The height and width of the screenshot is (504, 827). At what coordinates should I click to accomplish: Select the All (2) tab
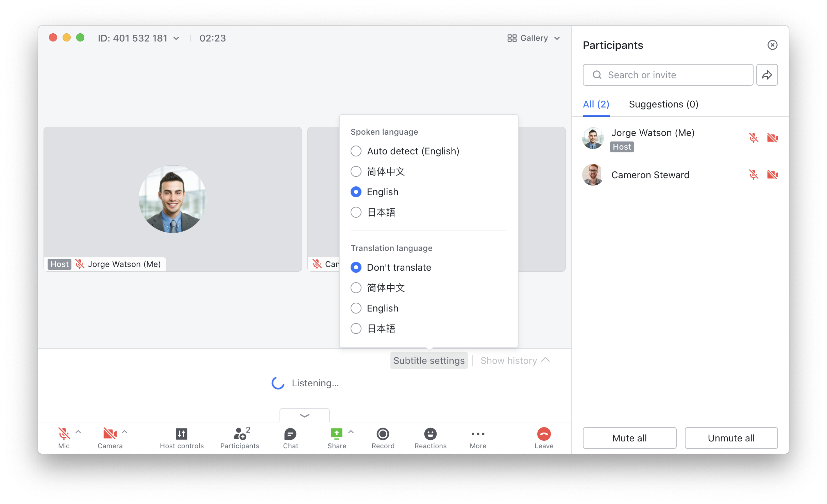596,104
